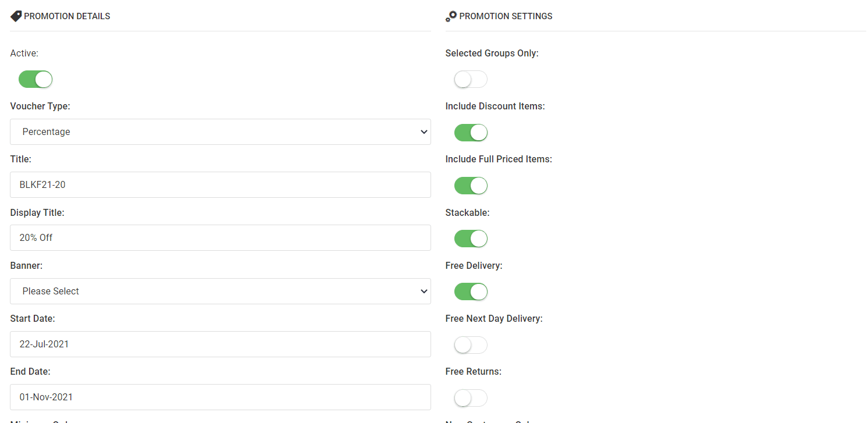Enable the Free Next Day Delivery toggle

tap(471, 345)
